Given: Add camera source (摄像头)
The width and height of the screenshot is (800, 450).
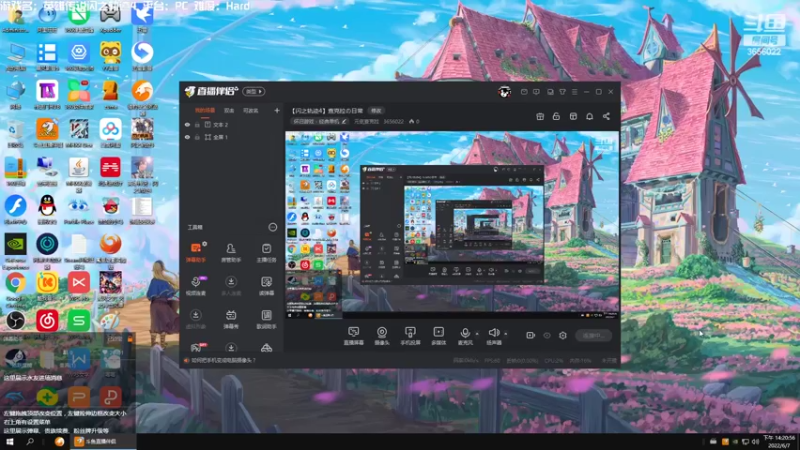Looking at the screenshot, I should click(382, 336).
